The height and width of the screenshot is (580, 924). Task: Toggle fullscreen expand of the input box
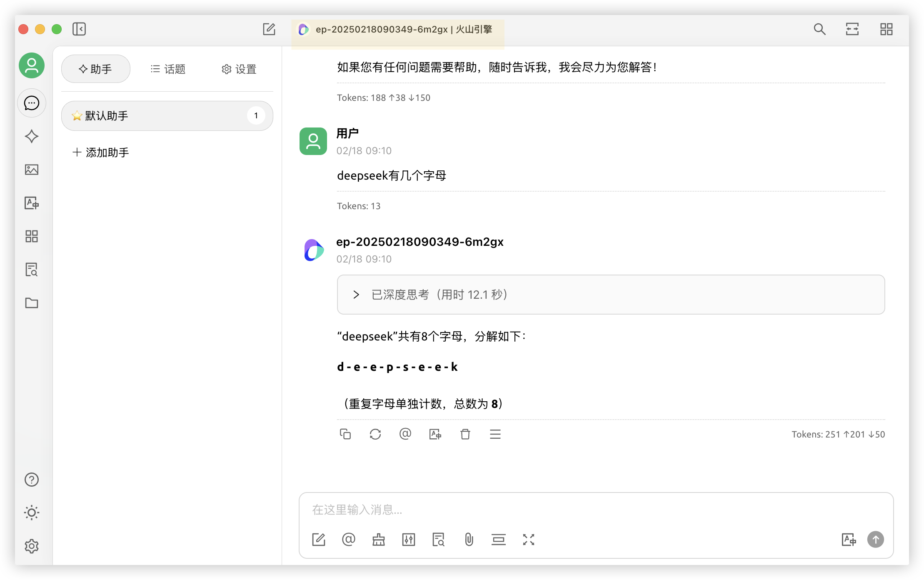(x=528, y=540)
